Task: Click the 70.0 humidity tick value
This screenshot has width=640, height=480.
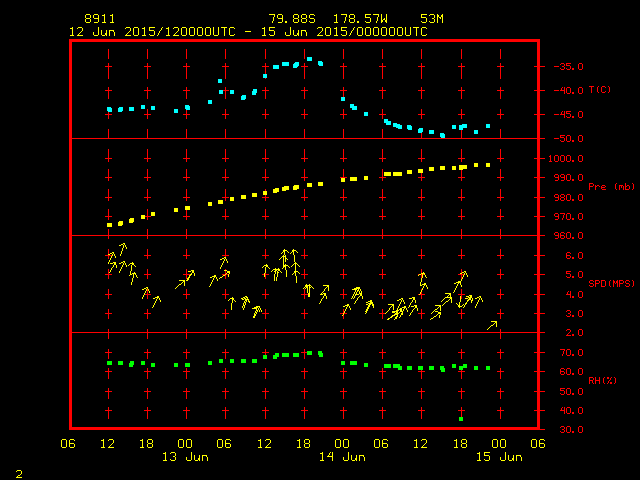Action: 563,353
